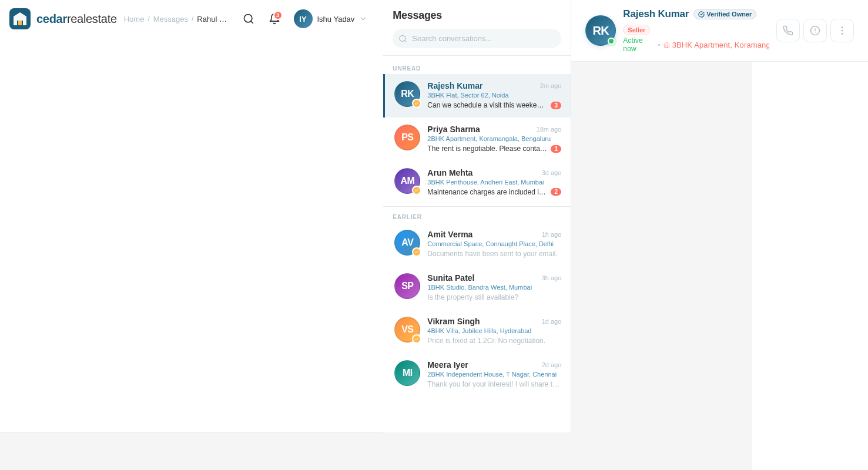Click the IY user avatar
Image resolution: width=868 pixels, height=470 pixels.
303,19
